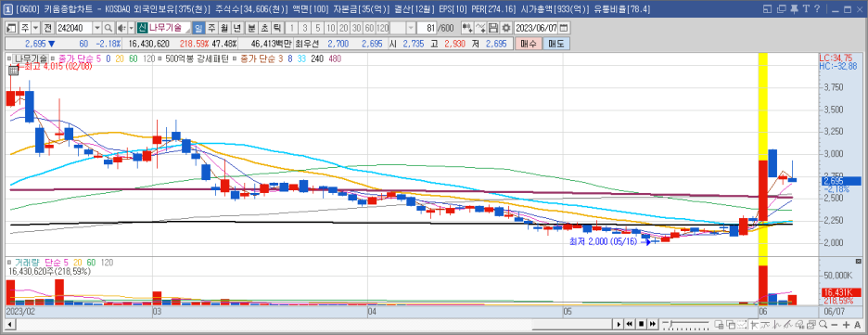Click the stock search magnifier icon
The height and width of the screenshot is (335, 868).
tap(108, 28)
